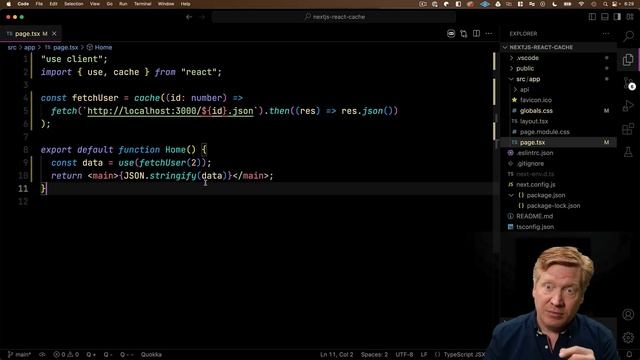640x360 pixels.
Task: Click the nextjs-react-cache command center search
Action: point(334,17)
